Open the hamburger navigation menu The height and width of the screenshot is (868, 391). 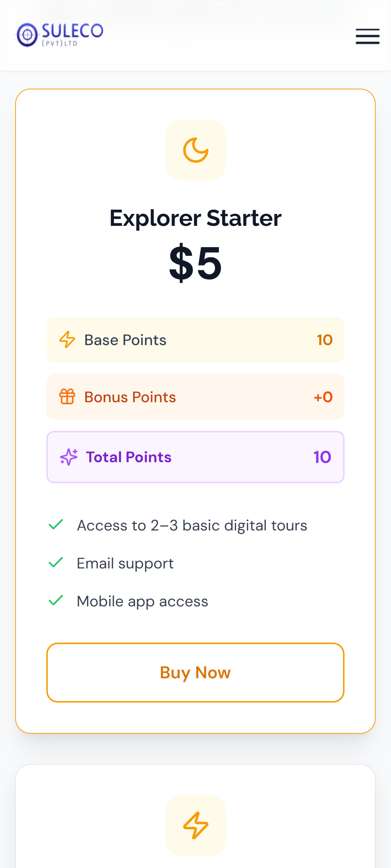(x=368, y=36)
